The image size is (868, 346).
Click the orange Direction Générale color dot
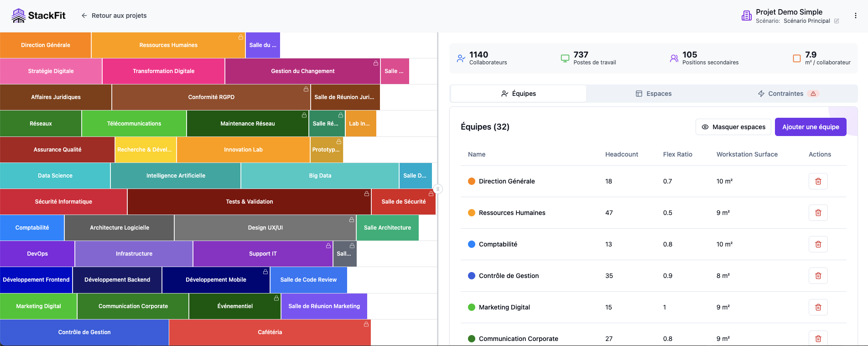pos(472,181)
